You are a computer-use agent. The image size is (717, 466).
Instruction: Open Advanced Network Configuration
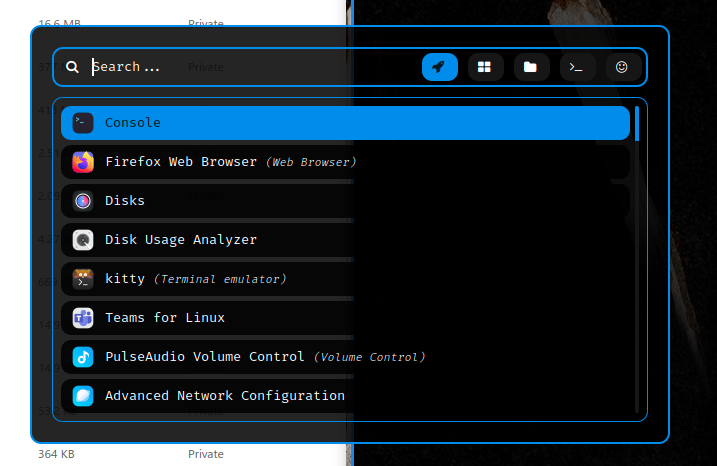(x=345, y=396)
